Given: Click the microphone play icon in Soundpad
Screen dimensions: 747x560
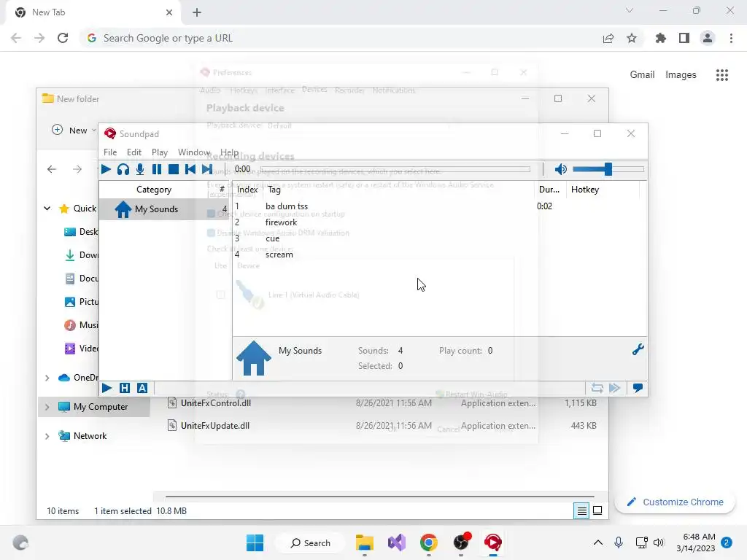Looking at the screenshot, I should point(140,169).
